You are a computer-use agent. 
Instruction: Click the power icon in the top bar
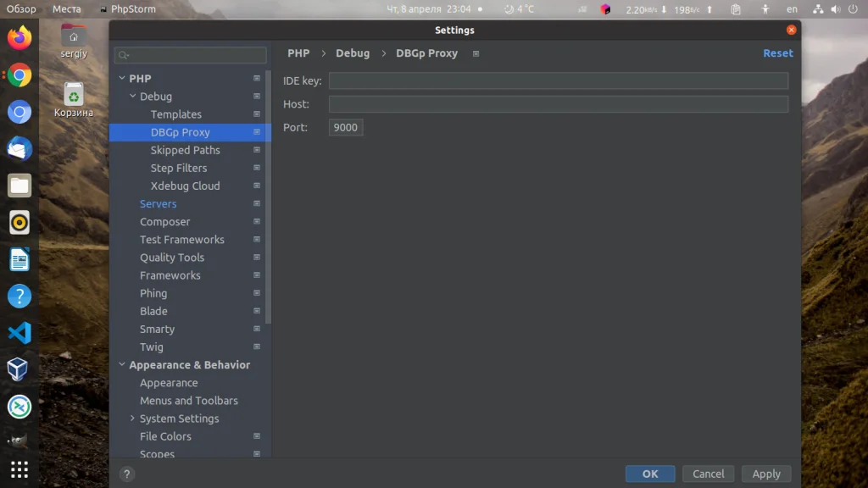coord(854,9)
